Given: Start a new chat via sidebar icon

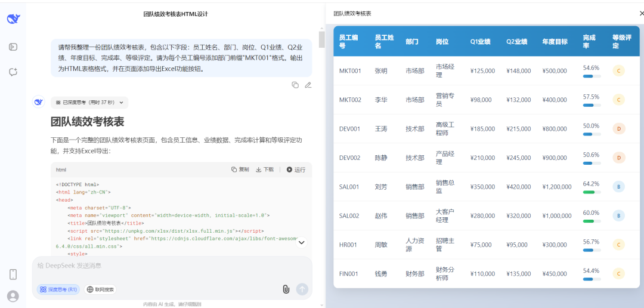Looking at the screenshot, I should (x=13, y=72).
